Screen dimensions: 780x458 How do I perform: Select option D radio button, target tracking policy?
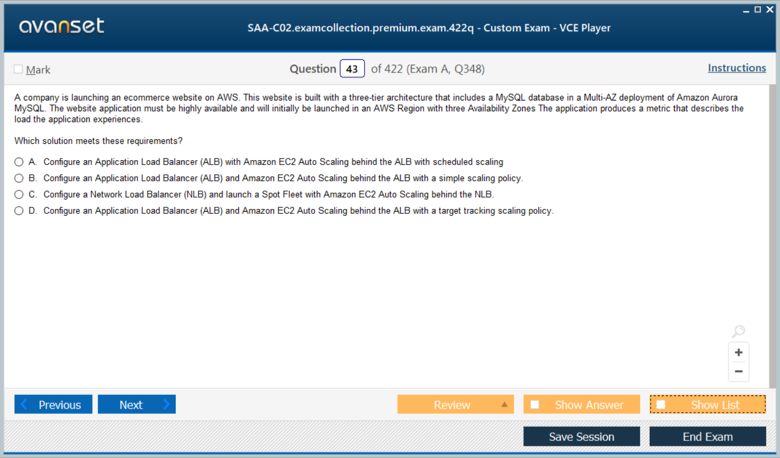click(x=19, y=211)
